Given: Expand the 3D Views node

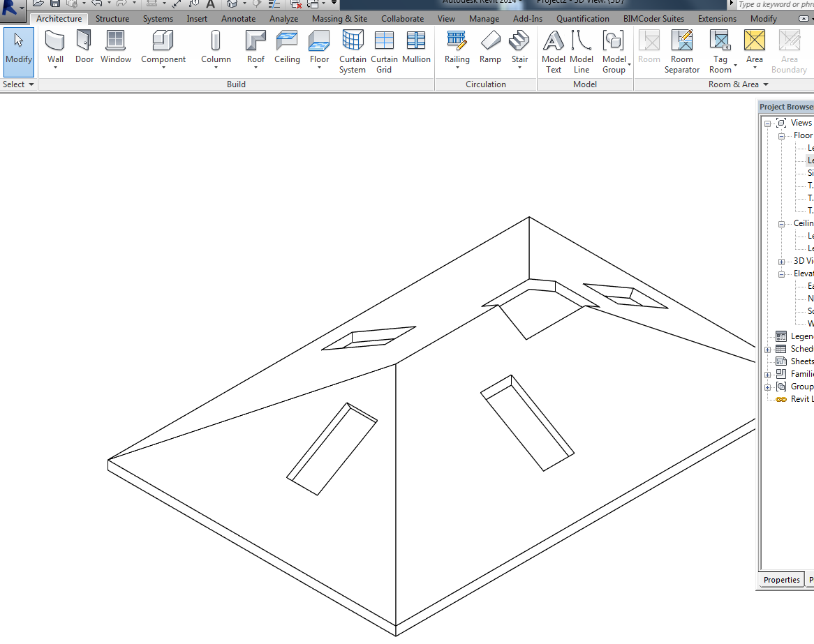Looking at the screenshot, I should point(781,262).
